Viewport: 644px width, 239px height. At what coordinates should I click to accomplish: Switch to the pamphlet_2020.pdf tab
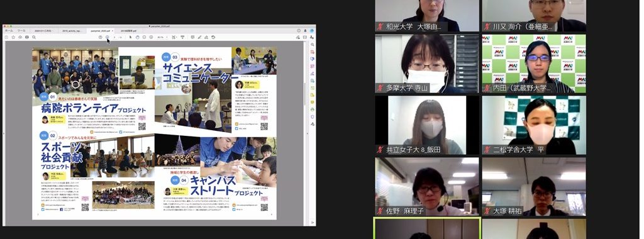coord(100,31)
